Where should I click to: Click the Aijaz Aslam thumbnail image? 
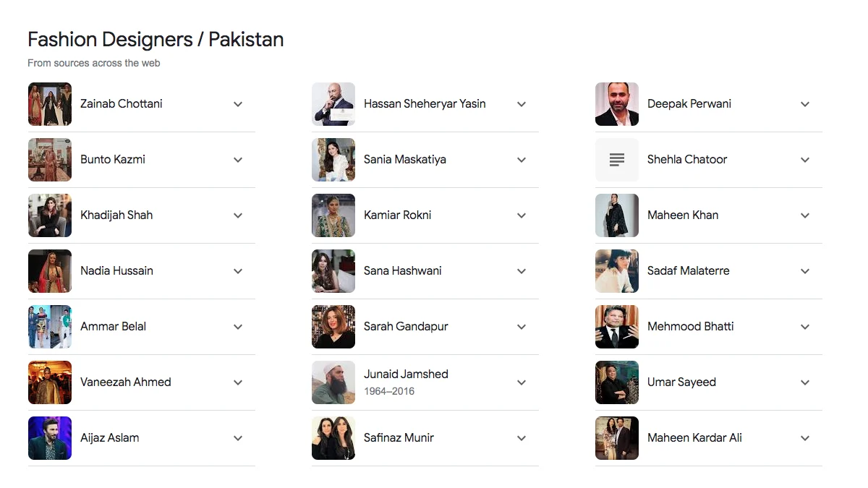pos(50,438)
